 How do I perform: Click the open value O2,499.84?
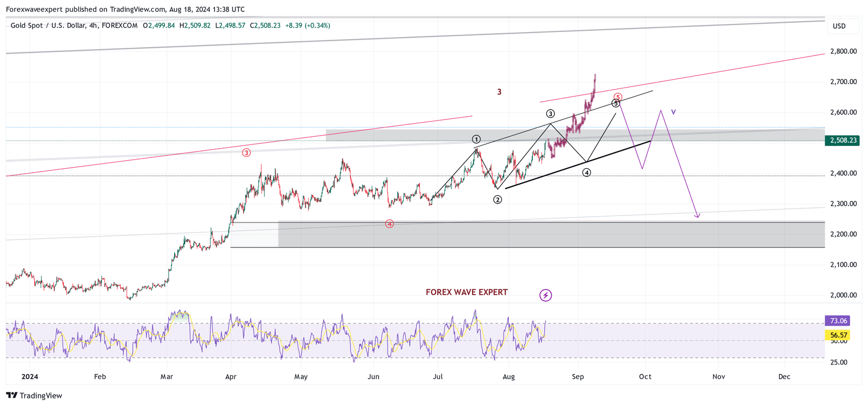(159, 26)
